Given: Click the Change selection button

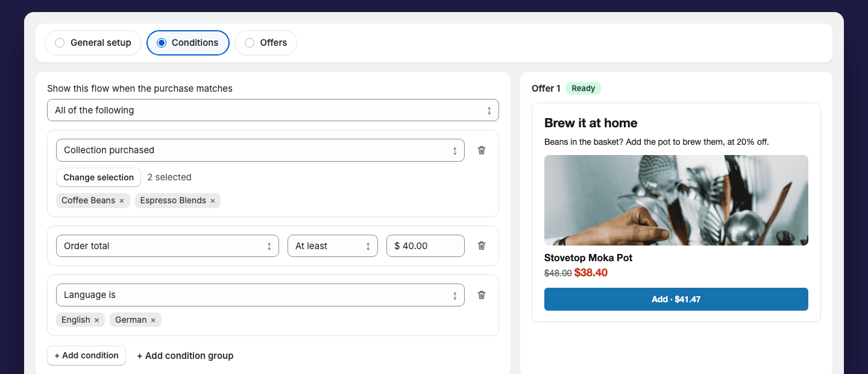Looking at the screenshot, I should [98, 177].
